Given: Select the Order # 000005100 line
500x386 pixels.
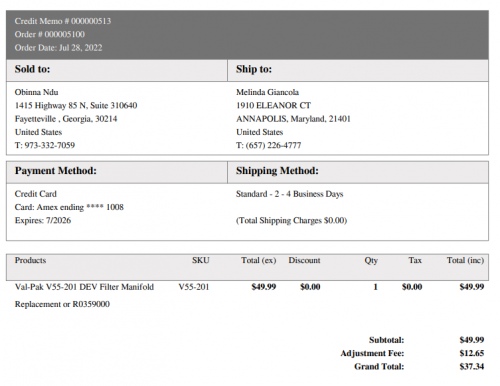Looking at the screenshot, I should tap(50, 34).
